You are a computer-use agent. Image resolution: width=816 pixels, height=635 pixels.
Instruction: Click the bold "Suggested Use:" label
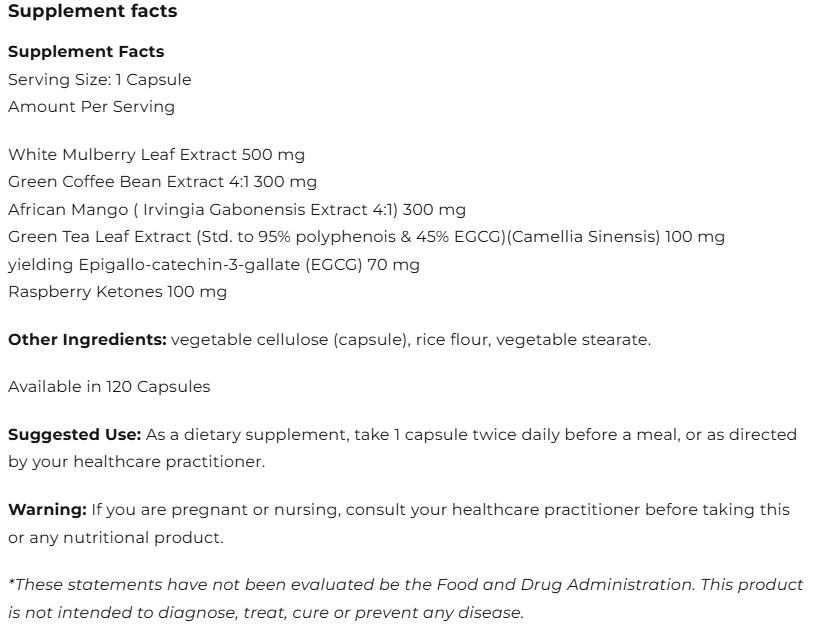click(74, 435)
